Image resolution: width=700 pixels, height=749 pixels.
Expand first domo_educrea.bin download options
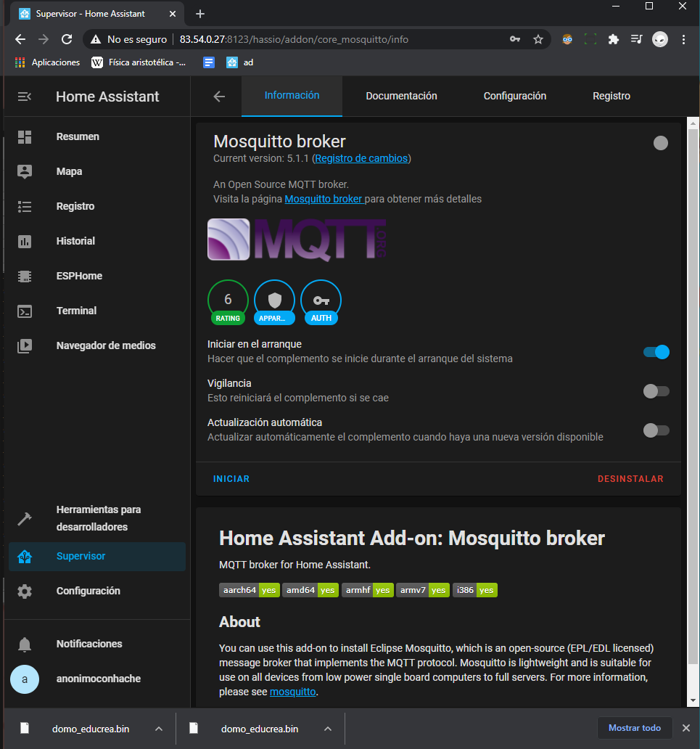click(159, 729)
